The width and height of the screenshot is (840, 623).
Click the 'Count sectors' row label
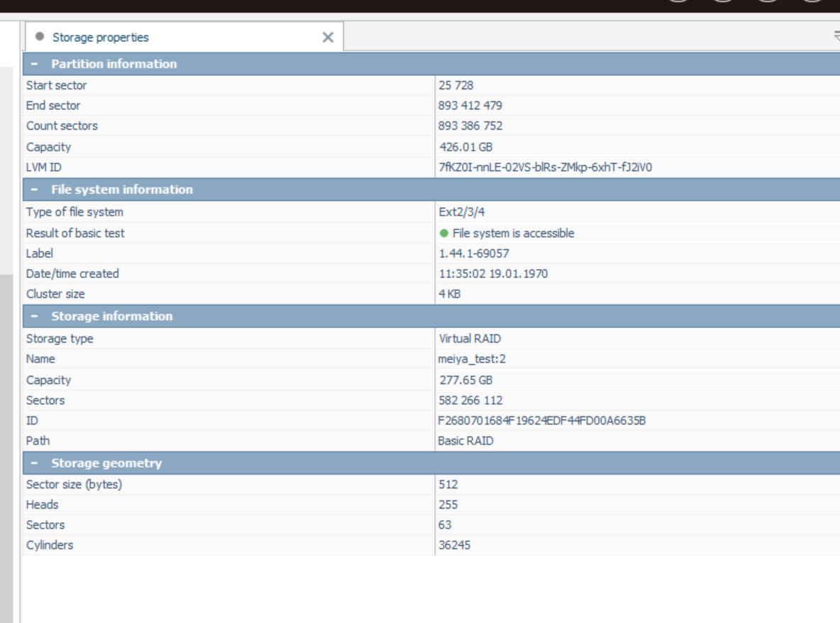click(x=62, y=126)
